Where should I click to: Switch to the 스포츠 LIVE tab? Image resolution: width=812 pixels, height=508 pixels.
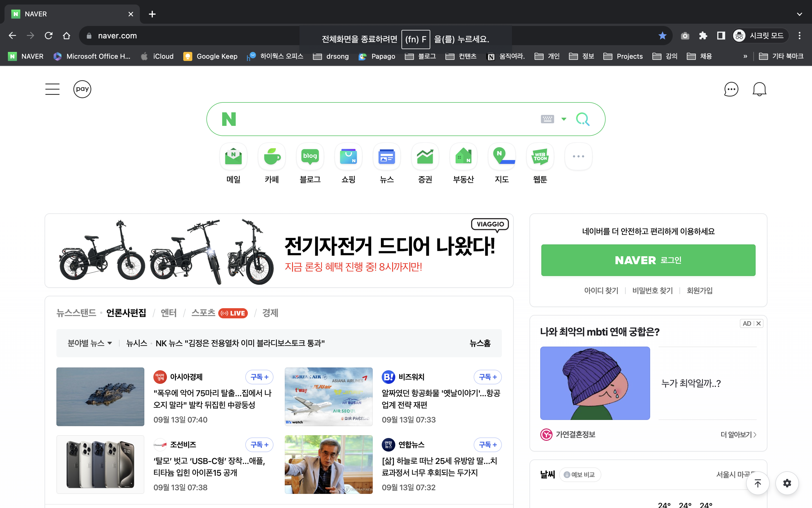point(219,313)
